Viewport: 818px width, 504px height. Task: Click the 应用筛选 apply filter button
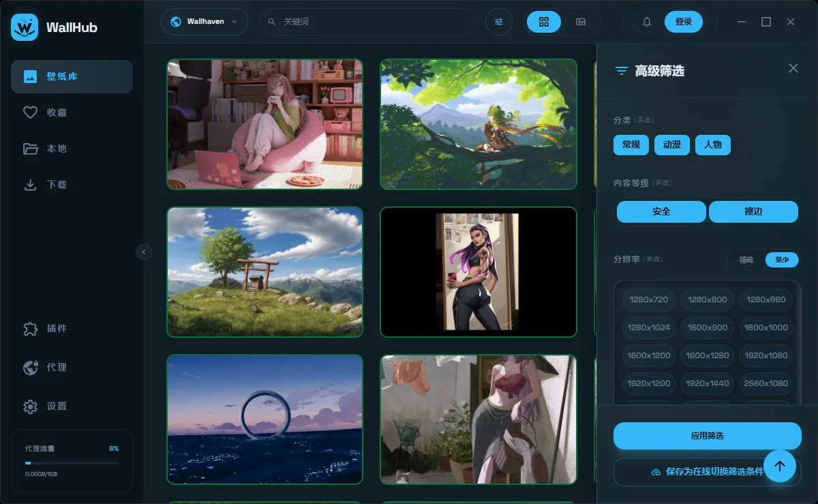pos(708,436)
